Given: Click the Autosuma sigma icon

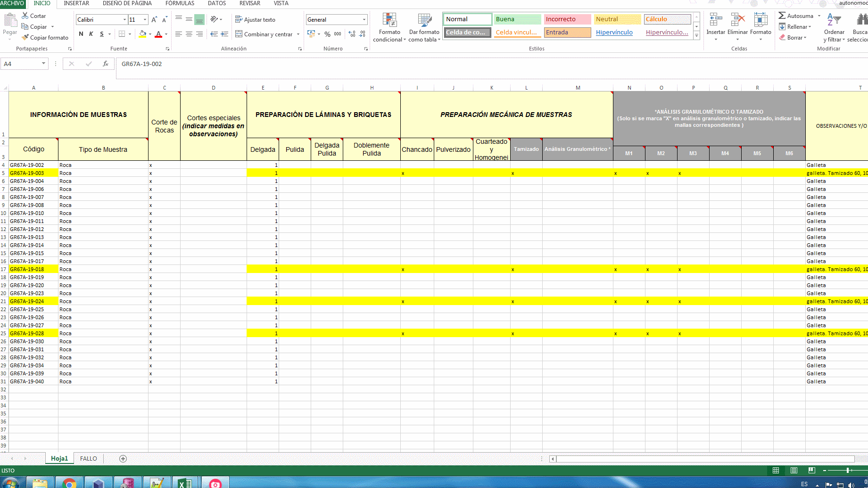Looking at the screenshot, I should click(782, 16).
